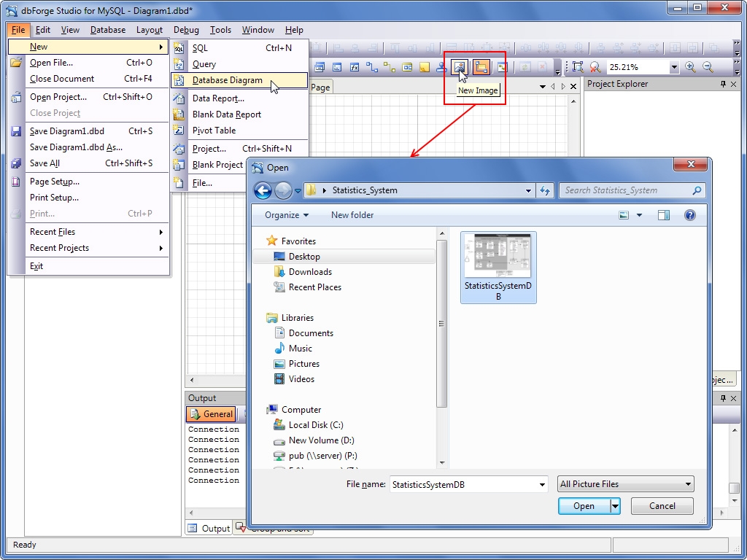Close the Project Explorer panel
This screenshot has width=747, height=560.
pos(734,85)
